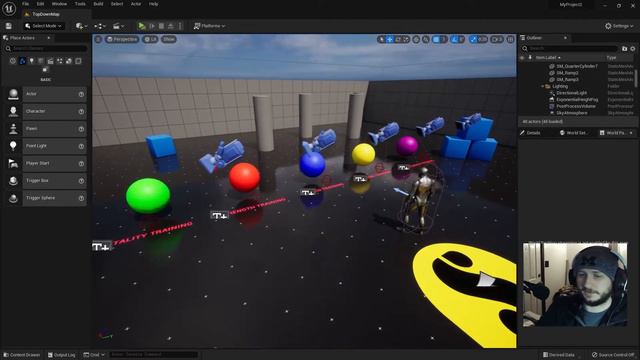The image size is (640, 360).
Task: Open the Cinematics clapperboard dropdown
Action: click(x=118, y=26)
